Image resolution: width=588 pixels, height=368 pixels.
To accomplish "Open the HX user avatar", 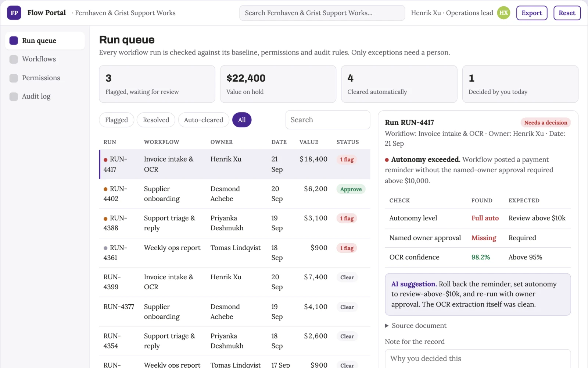I will coord(503,13).
